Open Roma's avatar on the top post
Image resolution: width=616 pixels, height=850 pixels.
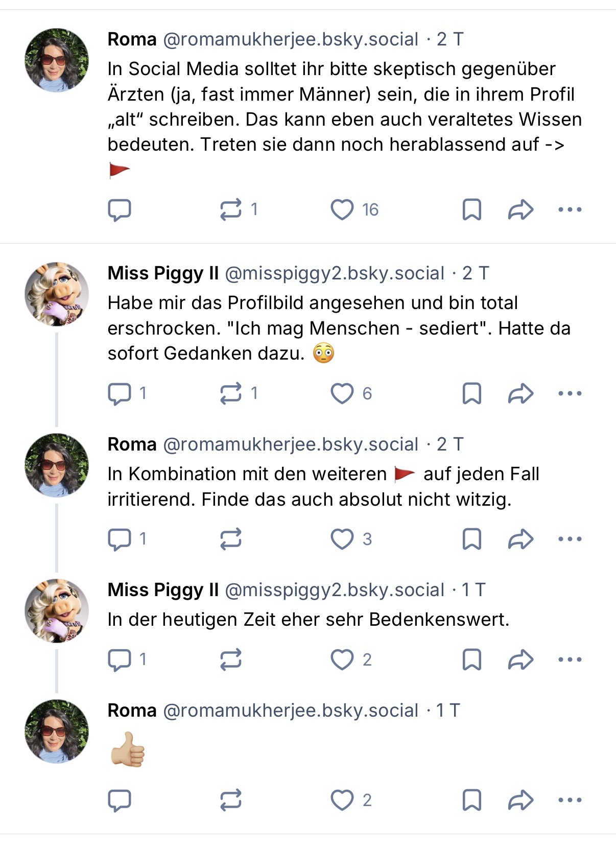(57, 60)
